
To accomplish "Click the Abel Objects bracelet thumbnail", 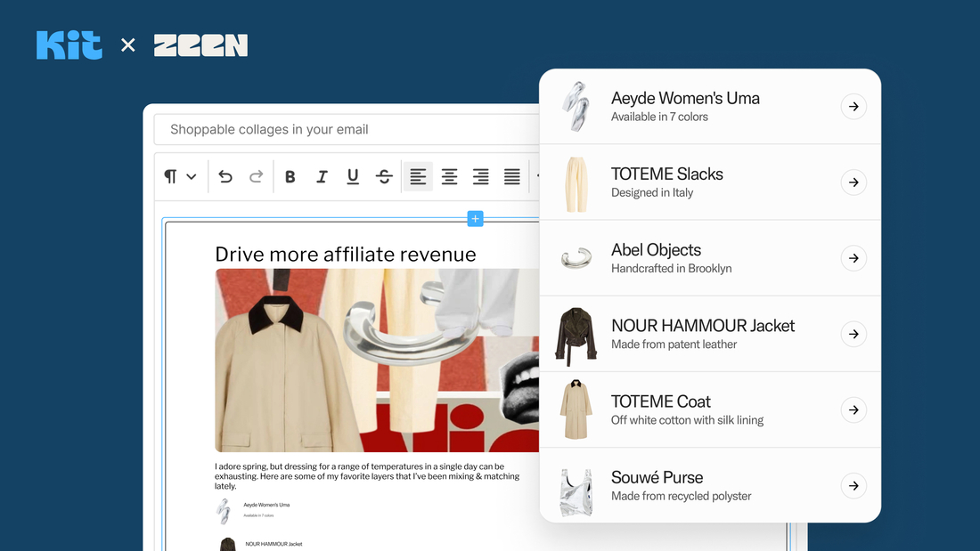I will 576,258.
